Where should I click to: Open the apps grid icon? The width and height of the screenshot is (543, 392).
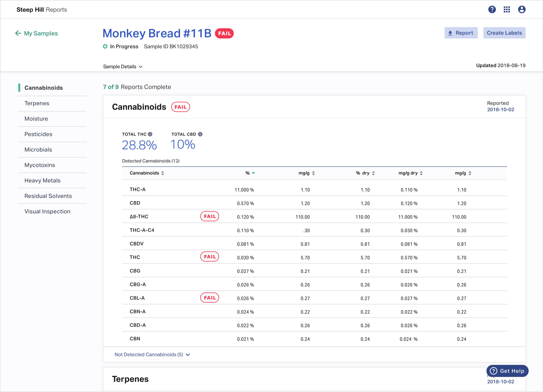point(507,10)
